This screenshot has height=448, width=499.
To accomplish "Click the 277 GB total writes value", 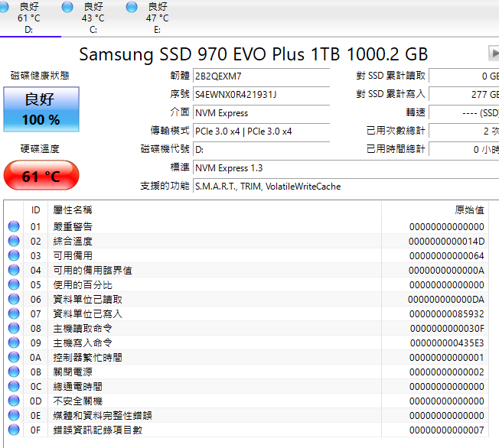I will pos(464,95).
